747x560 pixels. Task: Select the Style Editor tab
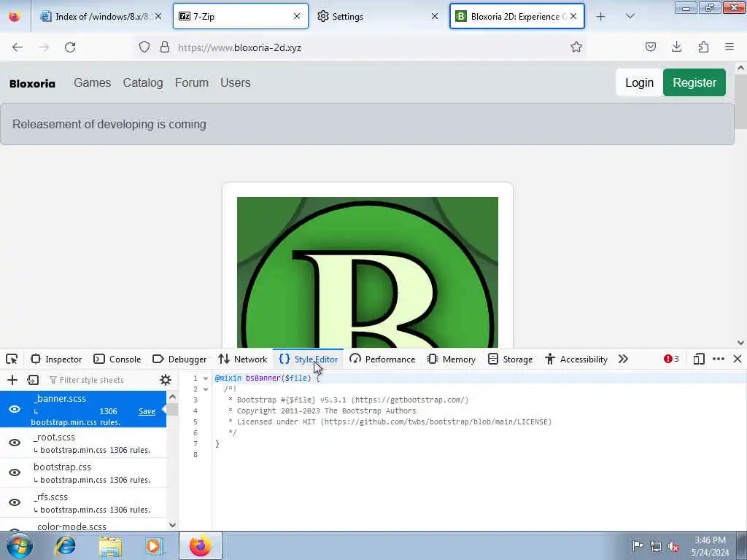309,359
